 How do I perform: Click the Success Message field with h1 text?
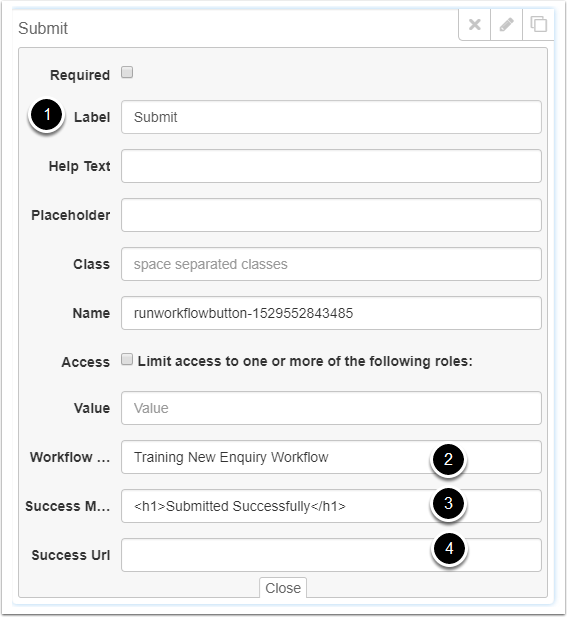click(331, 506)
